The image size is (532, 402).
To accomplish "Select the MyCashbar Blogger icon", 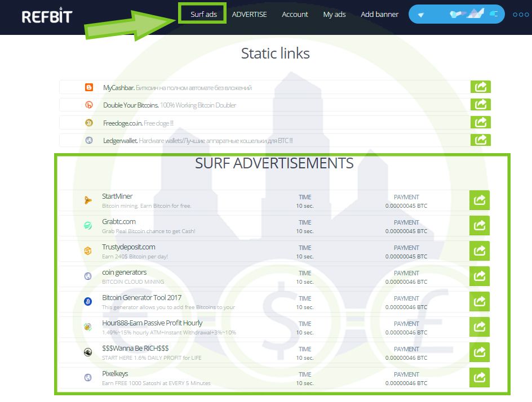I will (x=89, y=87).
